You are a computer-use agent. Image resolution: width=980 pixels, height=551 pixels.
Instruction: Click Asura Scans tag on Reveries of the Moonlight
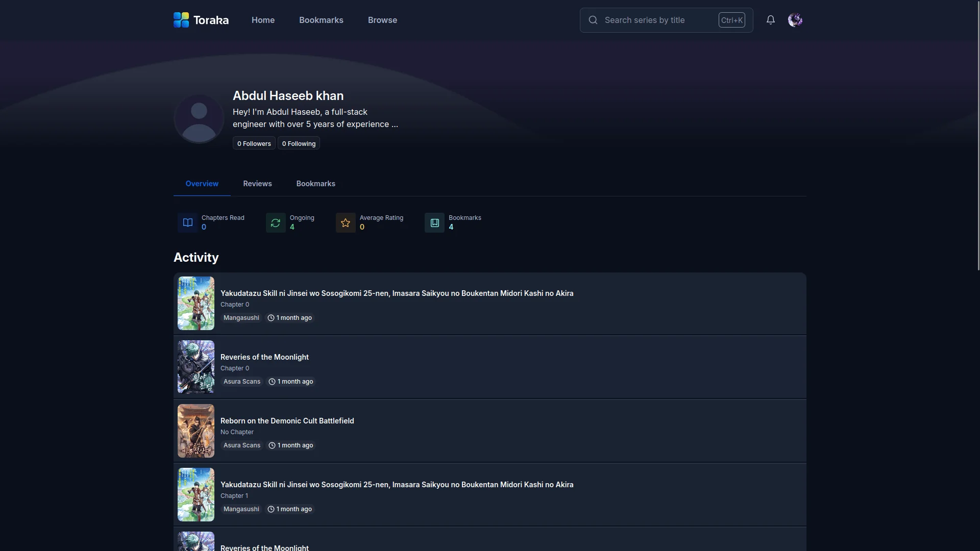(242, 382)
